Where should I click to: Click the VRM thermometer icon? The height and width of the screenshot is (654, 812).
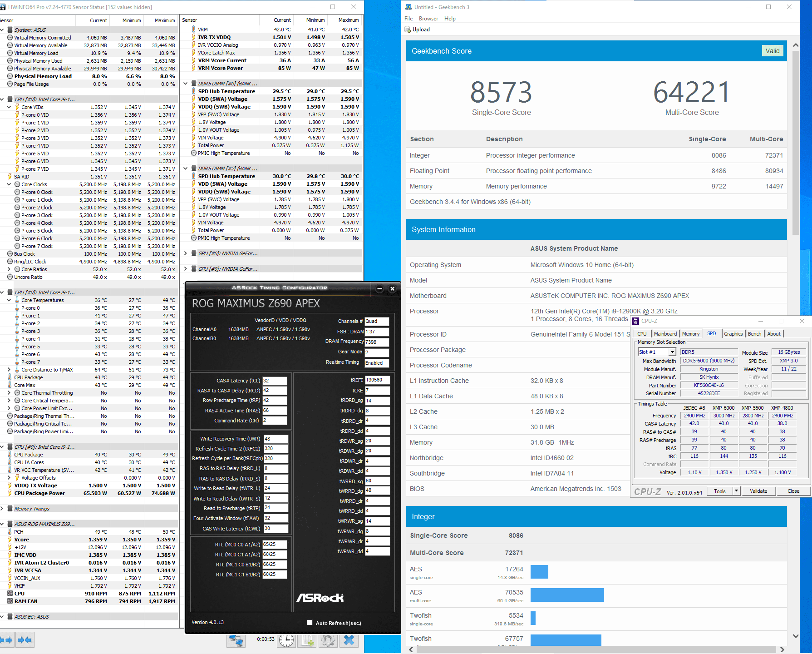[x=194, y=30]
